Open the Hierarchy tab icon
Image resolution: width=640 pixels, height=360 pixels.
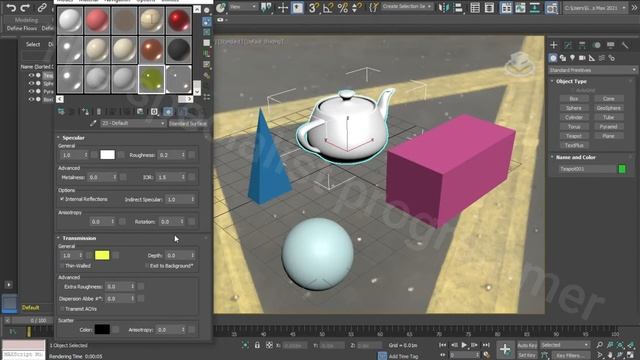582,45
